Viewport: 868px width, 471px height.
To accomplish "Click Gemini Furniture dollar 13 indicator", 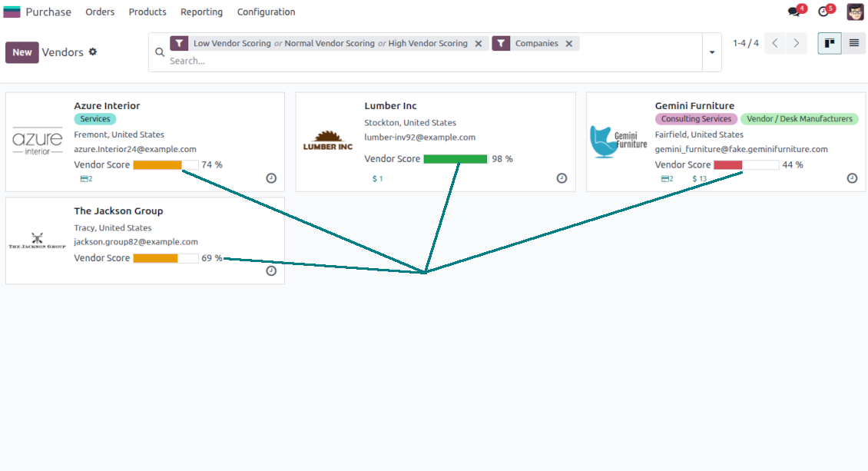I will tap(700, 179).
